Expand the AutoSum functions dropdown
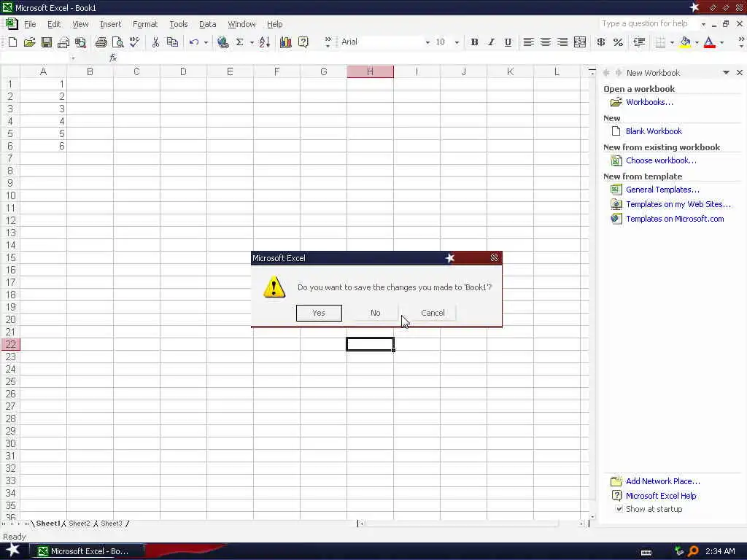Image resolution: width=747 pixels, height=560 pixels. pos(252,42)
